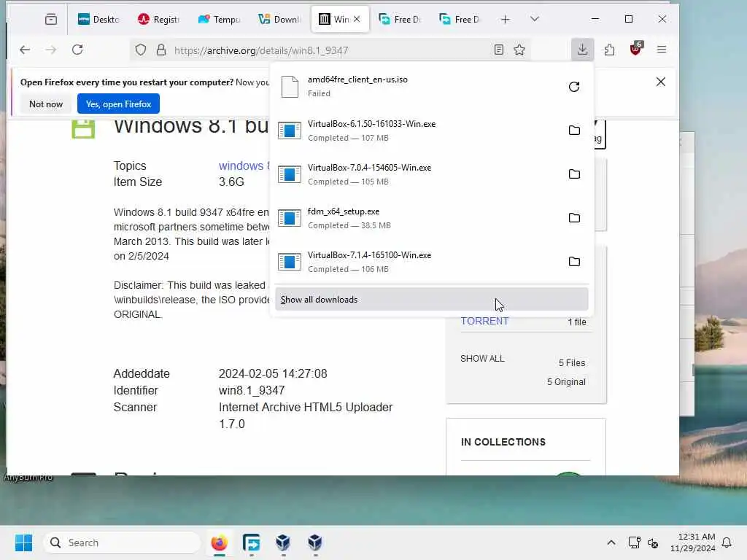
Task: Reload the current page
Action: (x=77, y=50)
